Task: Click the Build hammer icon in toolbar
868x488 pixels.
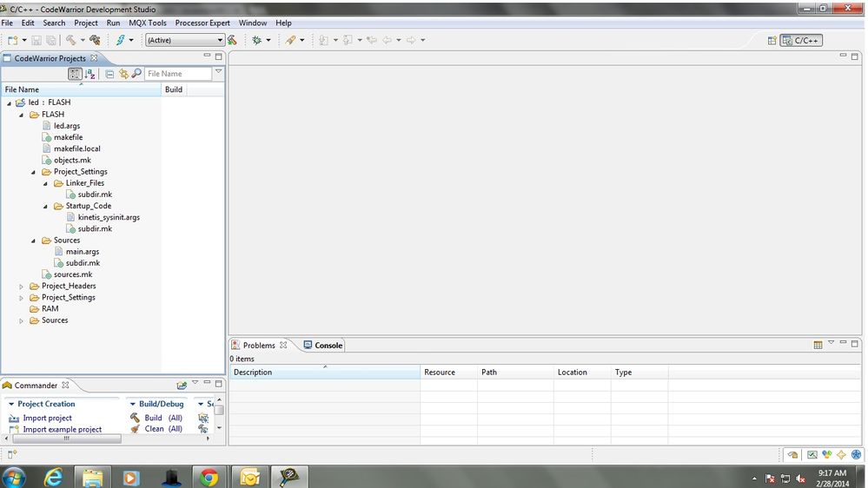Action: (71, 40)
